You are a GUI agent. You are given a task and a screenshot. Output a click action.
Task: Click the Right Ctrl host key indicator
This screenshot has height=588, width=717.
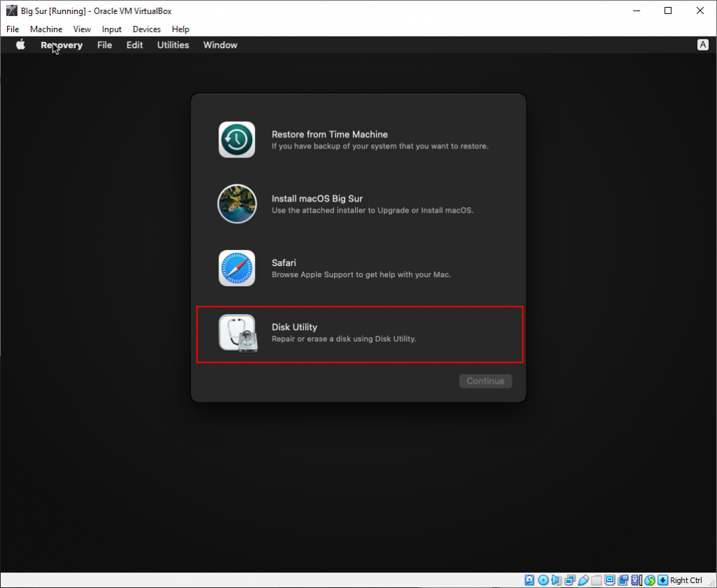[x=685, y=580]
